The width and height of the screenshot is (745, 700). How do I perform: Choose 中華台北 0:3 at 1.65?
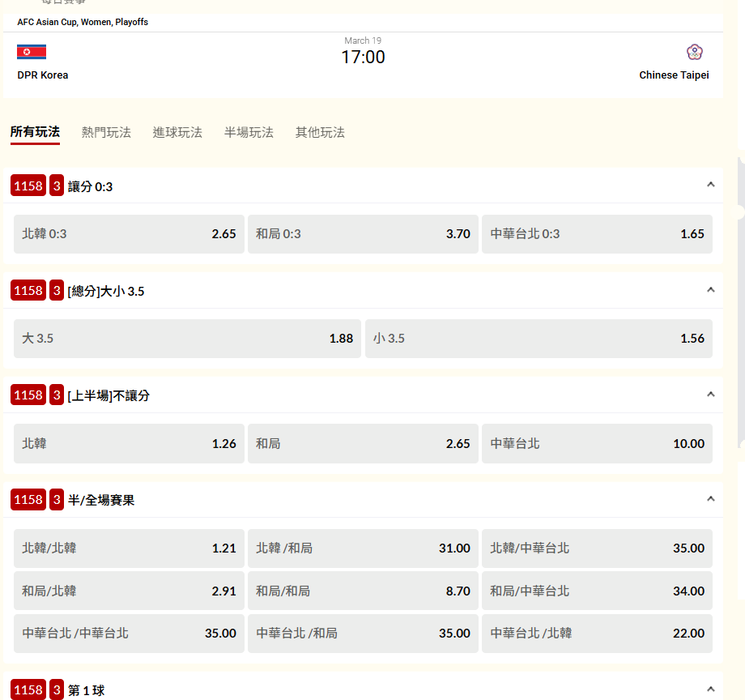click(x=597, y=234)
